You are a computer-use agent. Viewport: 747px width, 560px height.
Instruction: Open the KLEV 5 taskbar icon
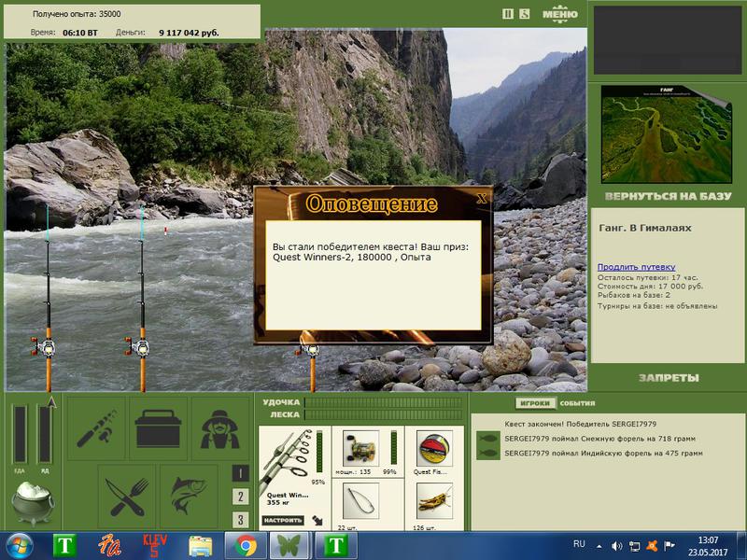click(x=154, y=546)
